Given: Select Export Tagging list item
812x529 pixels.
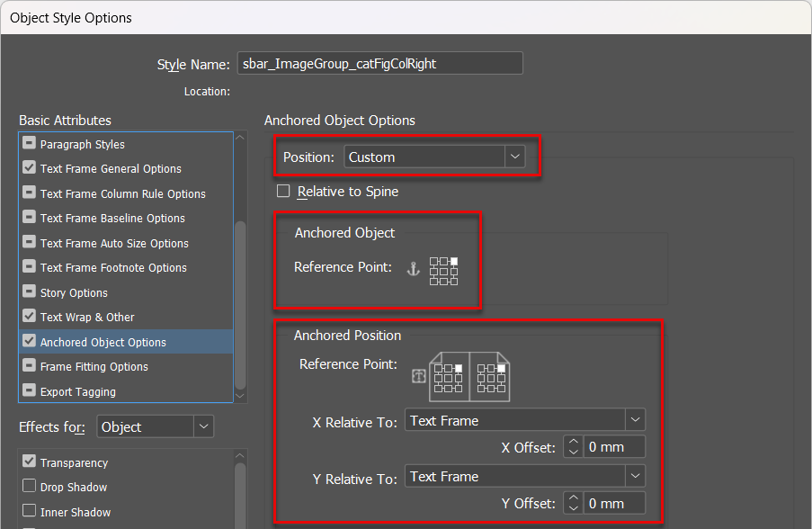Looking at the screenshot, I should (126, 391).
